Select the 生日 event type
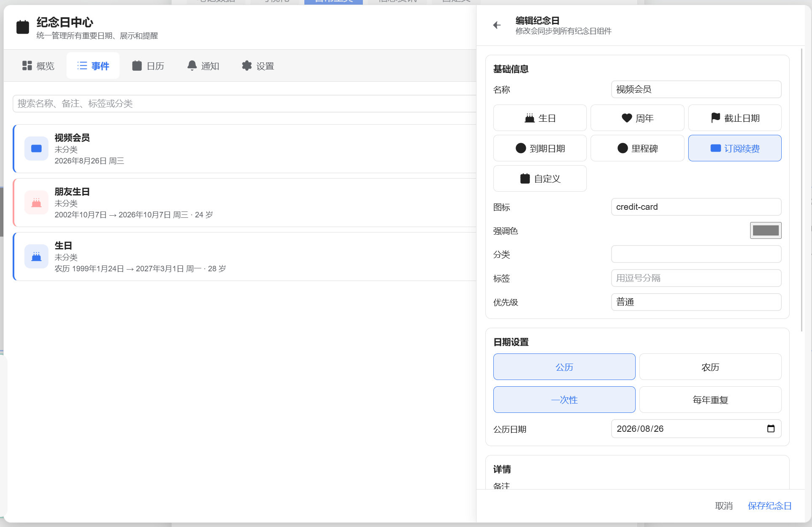812x527 pixels. (540, 118)
